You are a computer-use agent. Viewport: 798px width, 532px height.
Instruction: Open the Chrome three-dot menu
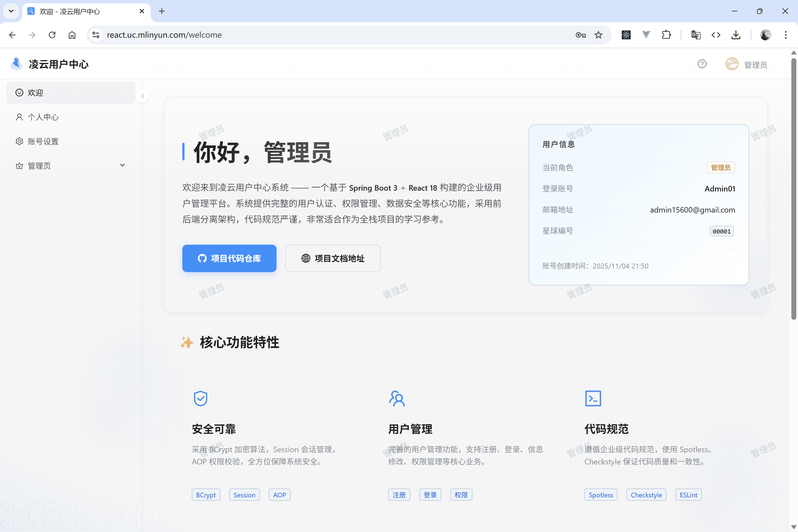point(786,35)
